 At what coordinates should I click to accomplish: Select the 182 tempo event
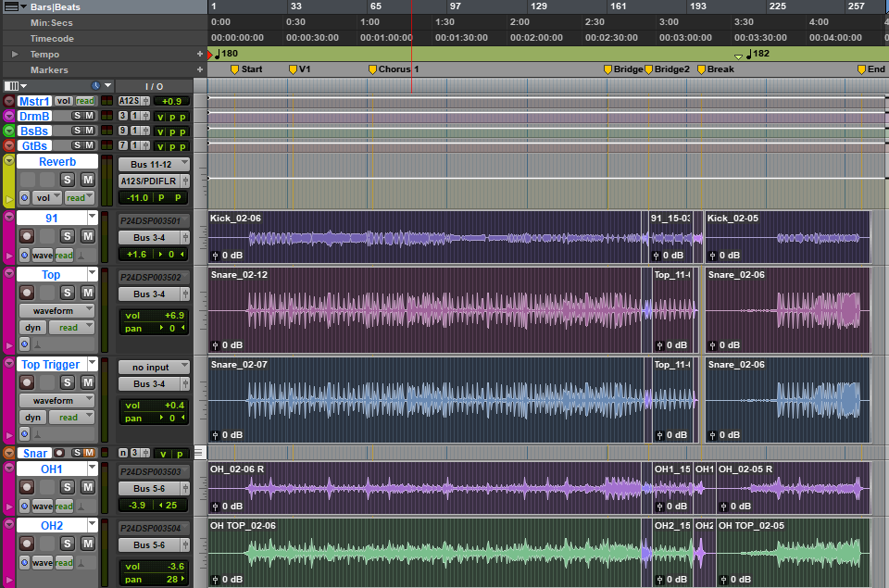coord(758,54)
